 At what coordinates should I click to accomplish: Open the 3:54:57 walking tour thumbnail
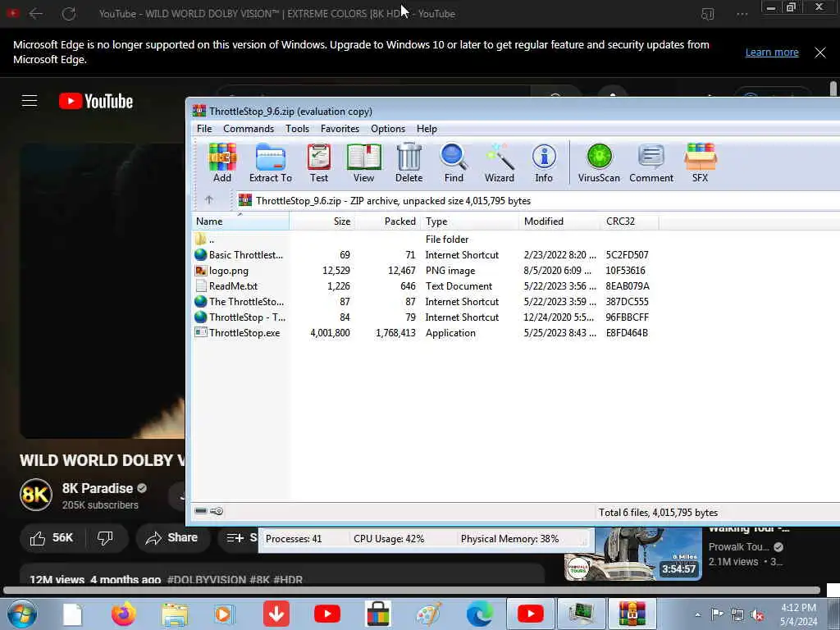pos(633,554)
